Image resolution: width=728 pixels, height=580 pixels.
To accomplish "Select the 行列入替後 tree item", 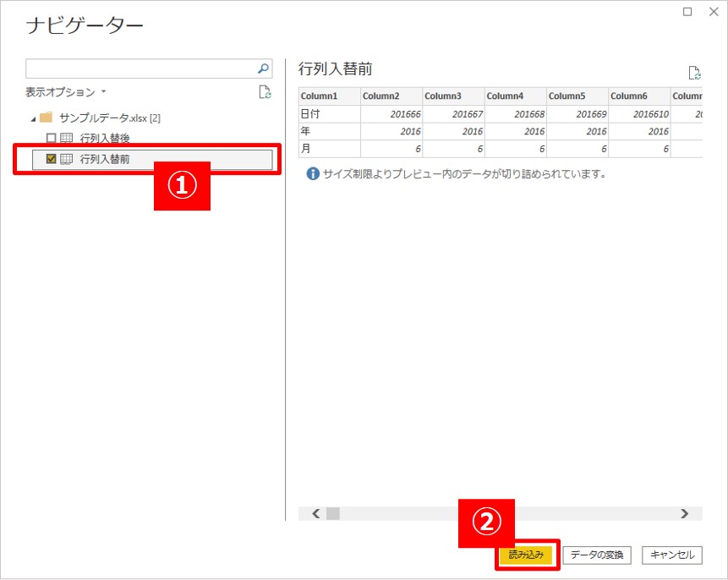I will coord(105,138).
